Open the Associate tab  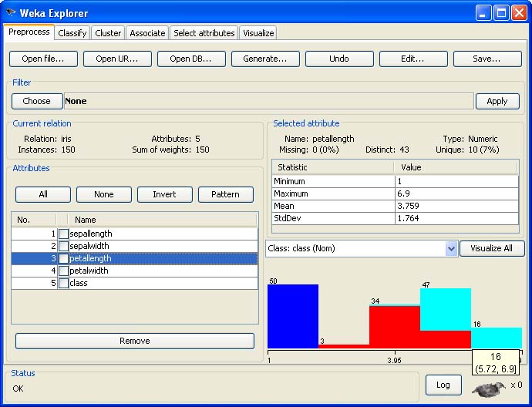coord(147,33)
